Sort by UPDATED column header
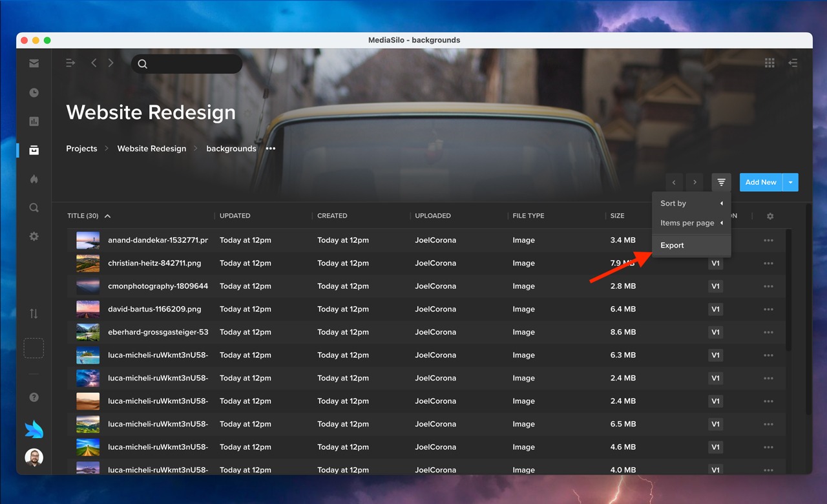827x504 pixels. point(235,216)
